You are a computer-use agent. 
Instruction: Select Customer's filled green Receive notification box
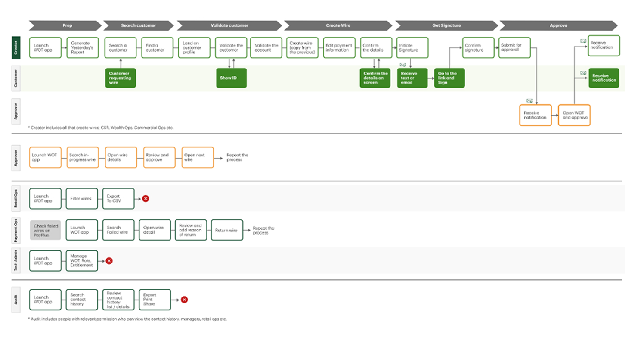[x=604, y=78]
